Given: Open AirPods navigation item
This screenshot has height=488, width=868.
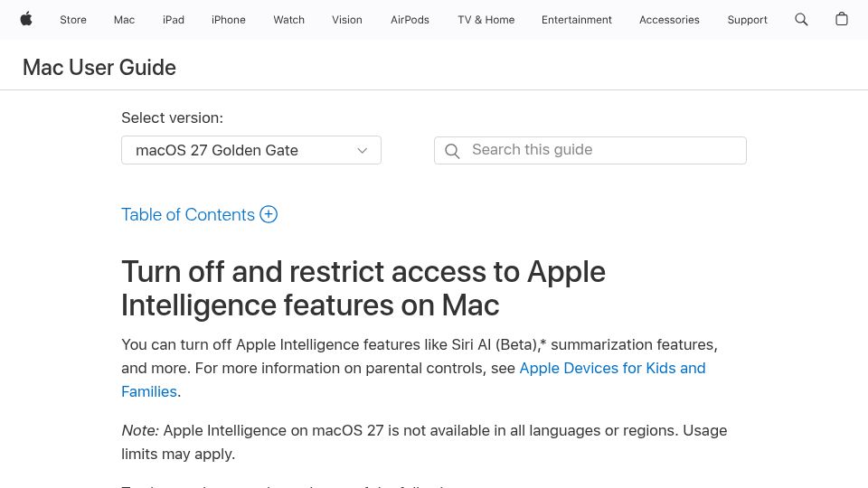Looking at the screenshot, I should click(x=410, y=20).
